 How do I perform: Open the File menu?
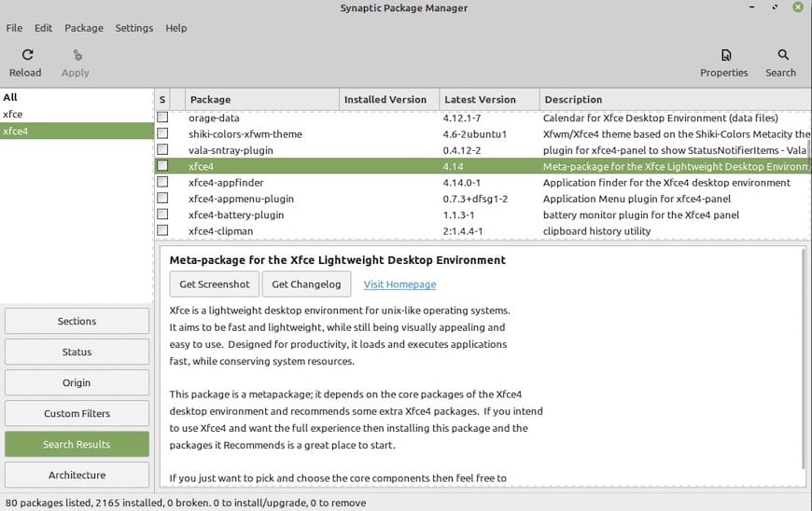coord(14,28)
